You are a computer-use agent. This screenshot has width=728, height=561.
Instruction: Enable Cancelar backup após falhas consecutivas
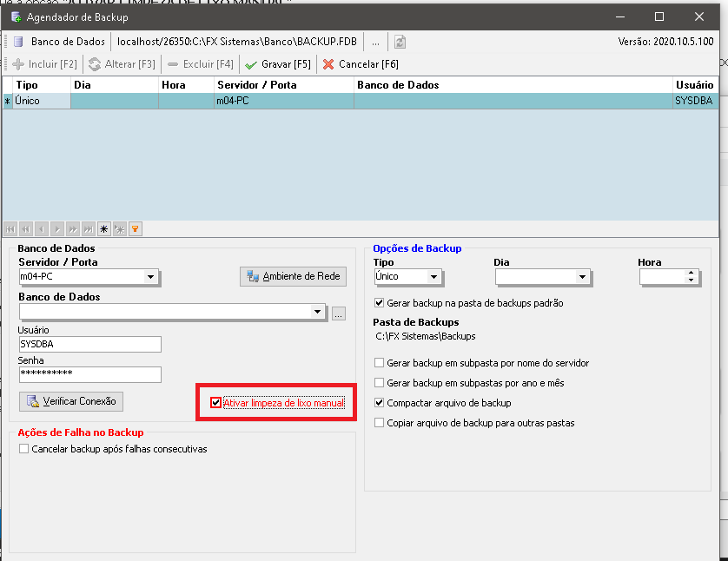click(x=23, y=449)
